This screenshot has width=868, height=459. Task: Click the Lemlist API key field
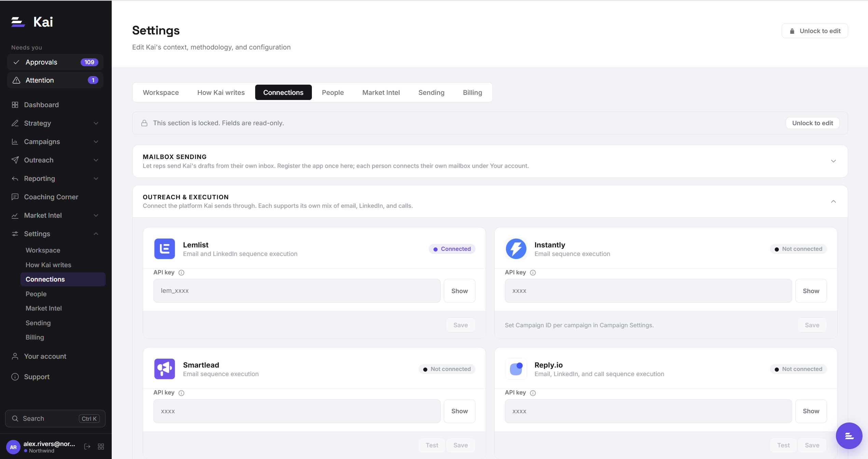pyautogui.click(x=297, y=291)
